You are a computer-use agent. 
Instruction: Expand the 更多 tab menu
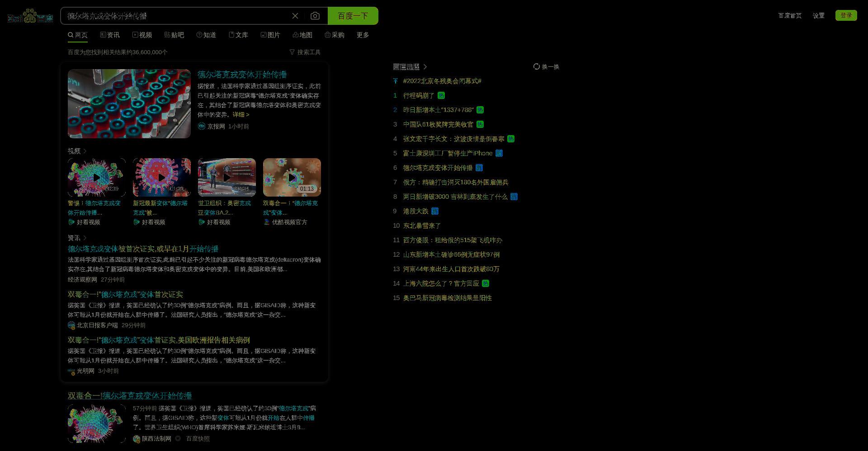[x=363, y=35]
